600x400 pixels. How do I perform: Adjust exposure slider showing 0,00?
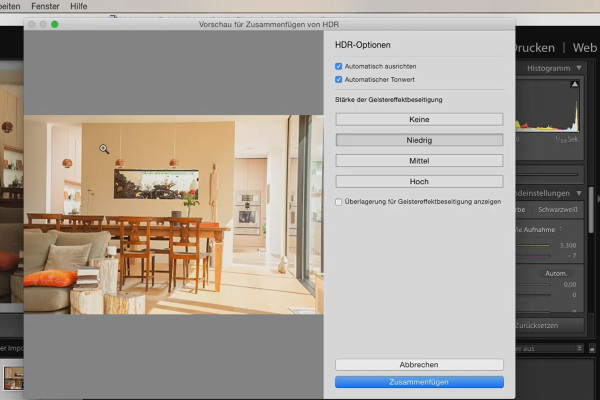[533, 285]
